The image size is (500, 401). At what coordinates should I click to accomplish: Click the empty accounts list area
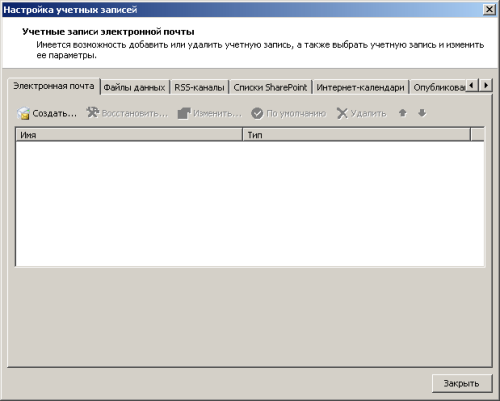point(250,204)
